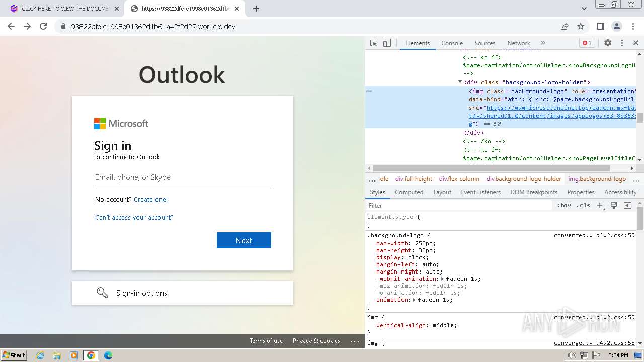Select the Styles tab
Image resolution: width=644 pixels, height=362 pixels.
[377, 192]
